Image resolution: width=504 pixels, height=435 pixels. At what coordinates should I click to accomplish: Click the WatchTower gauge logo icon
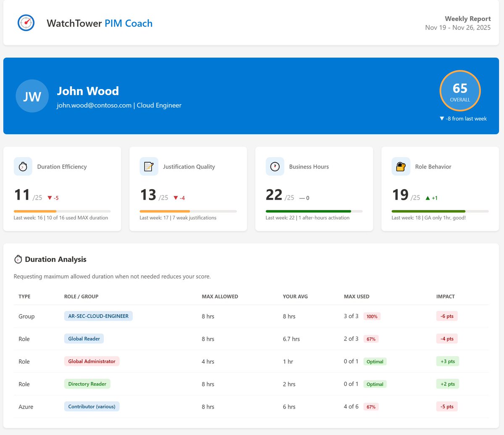[26, 23]
